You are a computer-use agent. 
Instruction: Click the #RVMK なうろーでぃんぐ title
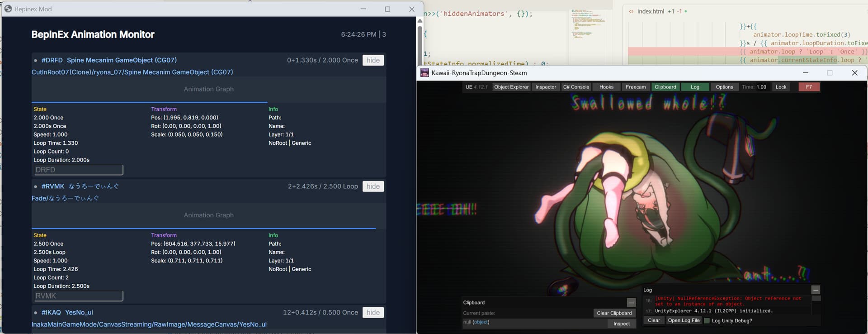[80, 186]
